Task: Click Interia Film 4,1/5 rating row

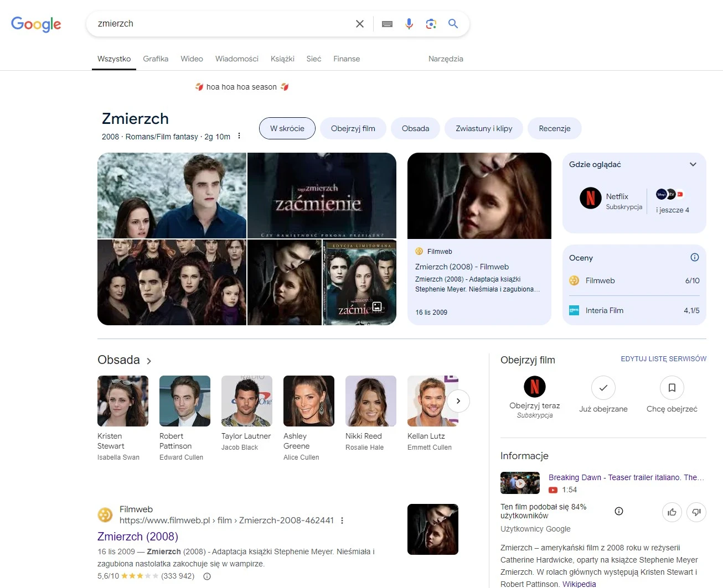Action: click(634, 310)
